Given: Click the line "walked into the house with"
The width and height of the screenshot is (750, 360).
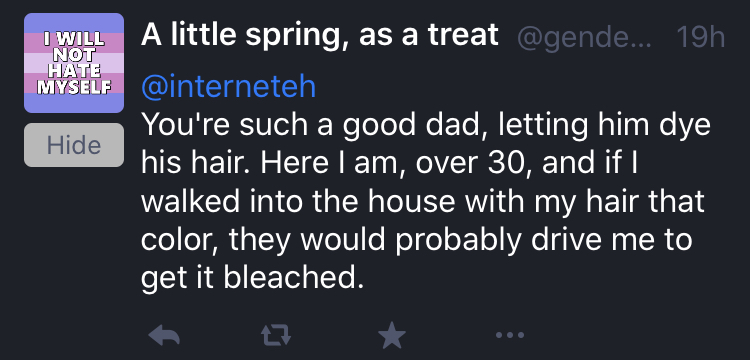Looking at the screenshot, I should point(423,202).
